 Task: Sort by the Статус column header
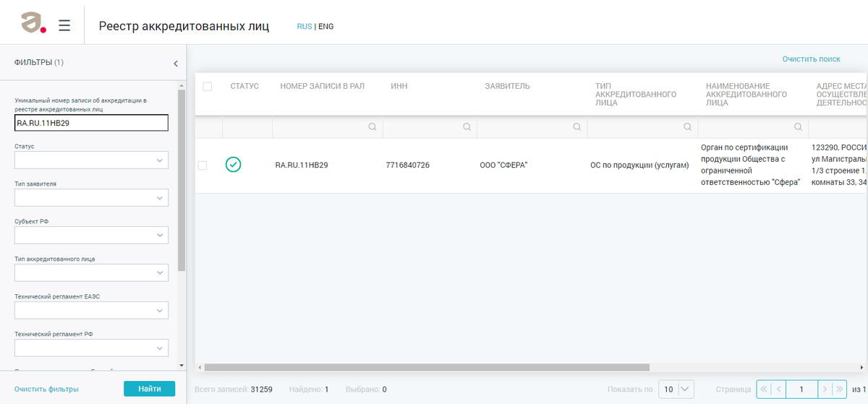(244, 86)
